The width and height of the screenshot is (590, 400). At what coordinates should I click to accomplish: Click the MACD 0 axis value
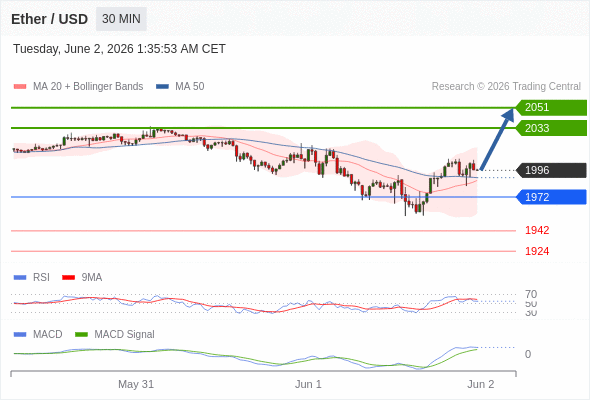[528, 354]
